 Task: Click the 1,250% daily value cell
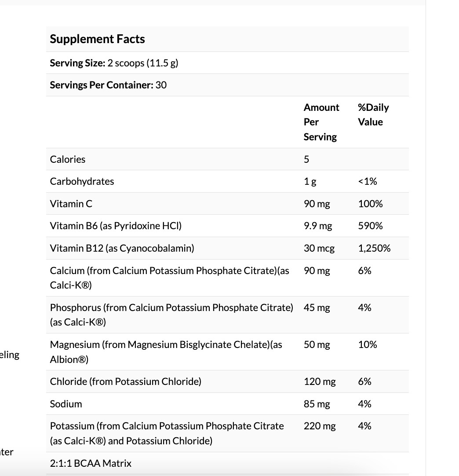tap(374, 248)
